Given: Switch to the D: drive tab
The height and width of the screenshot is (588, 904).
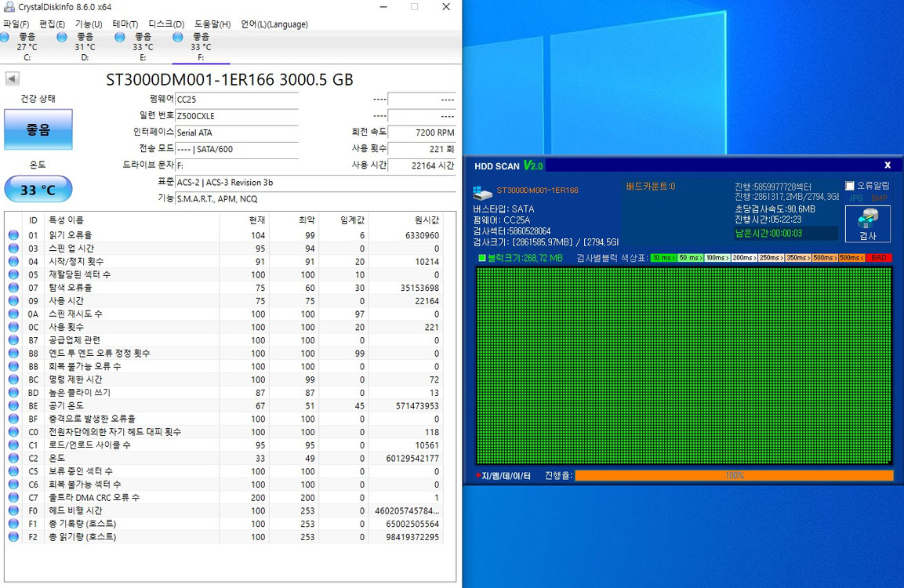Looking at the screenshot, I should point(85,46).
